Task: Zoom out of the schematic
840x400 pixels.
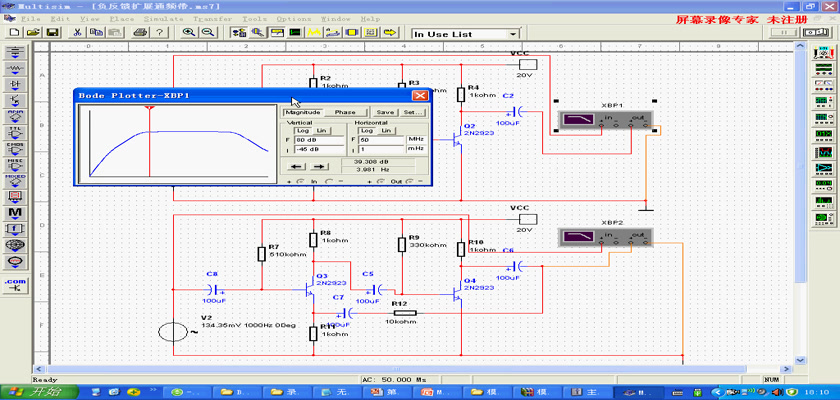Action: click(208, 32)
